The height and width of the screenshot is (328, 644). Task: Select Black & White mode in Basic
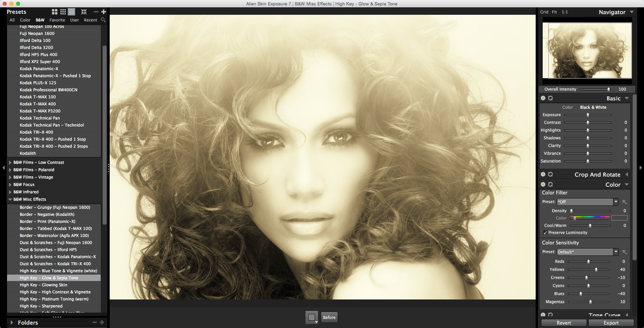point(593,107)
